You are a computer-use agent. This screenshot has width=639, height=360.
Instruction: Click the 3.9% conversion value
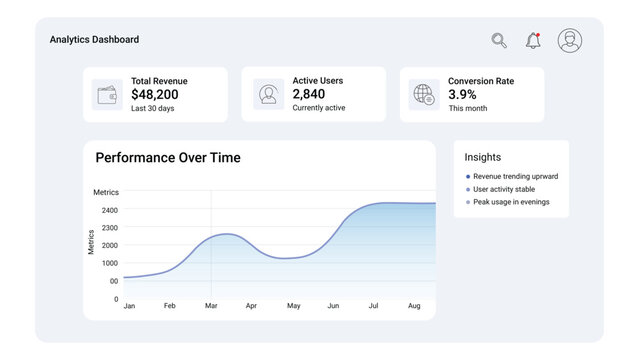pyautogui.click(x=462, y=95)
